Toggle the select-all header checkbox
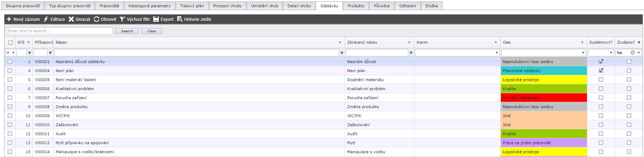The width and height of the screenshot is (644, 157). click(x=10, y=43)
